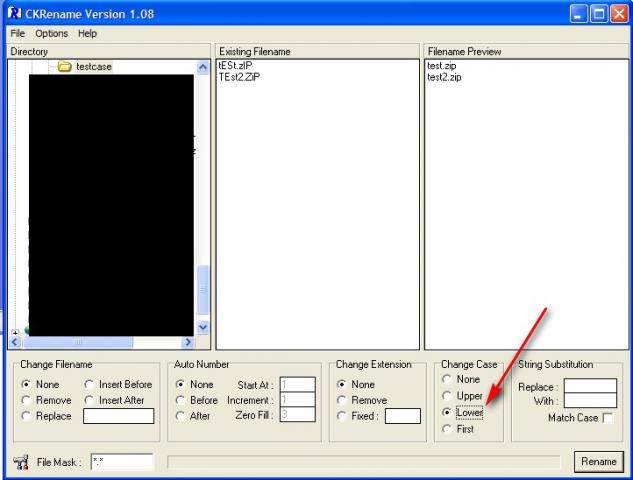
Task: Click the progress bar beside File Mask
Action: click(364, 462)
